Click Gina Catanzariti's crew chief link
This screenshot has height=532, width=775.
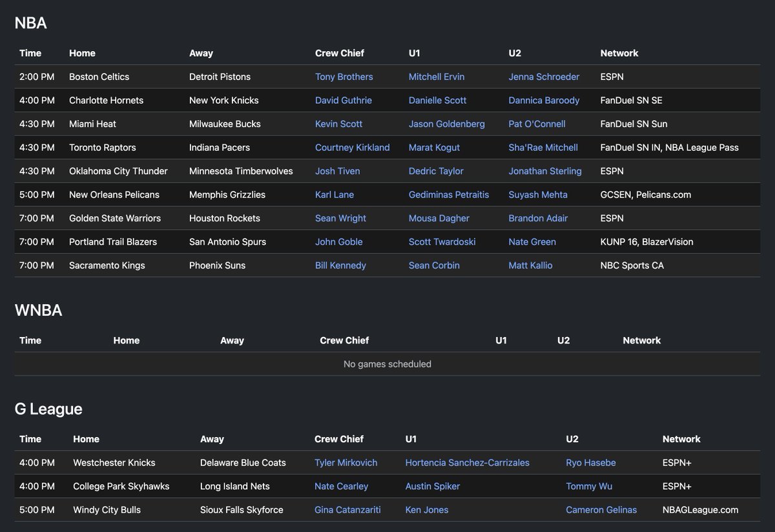pos(347,509)
